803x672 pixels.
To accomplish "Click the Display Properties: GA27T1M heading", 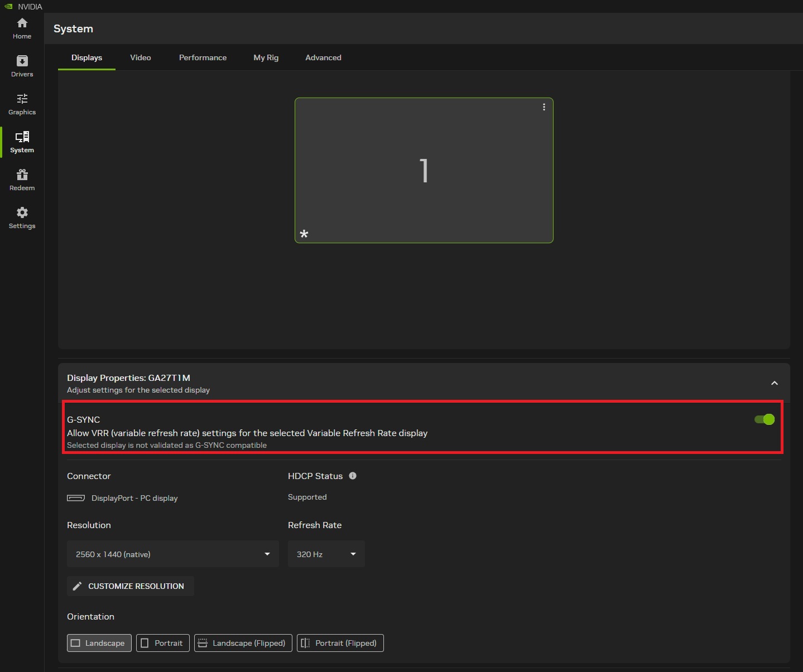I will (x=128, y=378).
